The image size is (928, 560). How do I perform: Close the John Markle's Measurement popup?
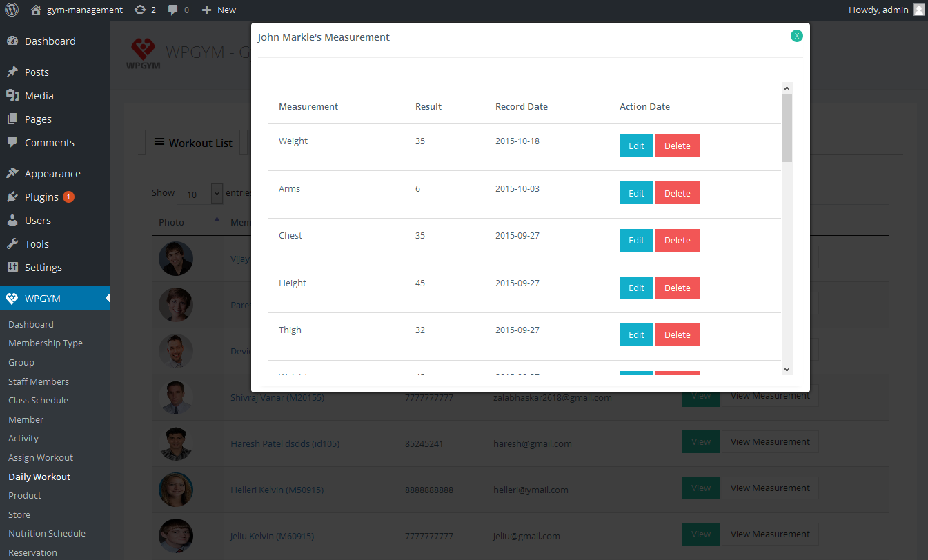pyautogui.click(x=797, y=36)
